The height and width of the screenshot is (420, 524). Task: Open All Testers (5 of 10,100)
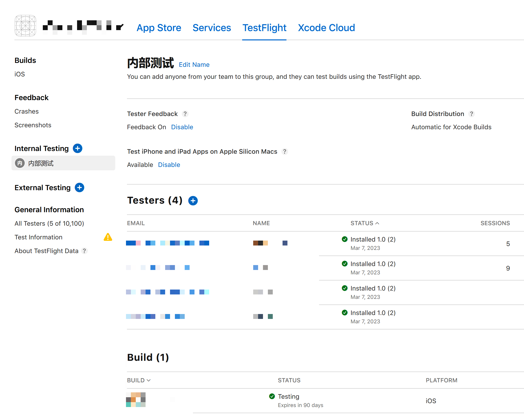(49, 223)
